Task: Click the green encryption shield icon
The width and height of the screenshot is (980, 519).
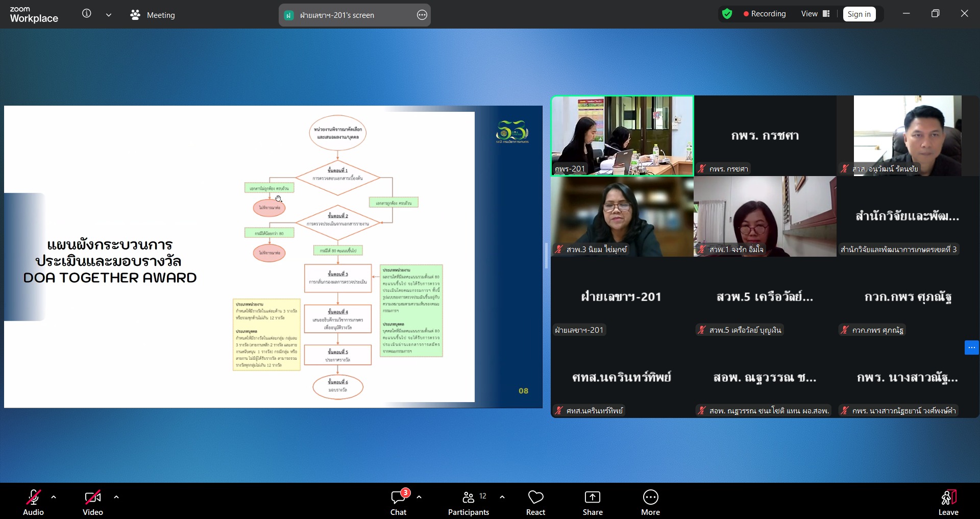Action: 727,14
